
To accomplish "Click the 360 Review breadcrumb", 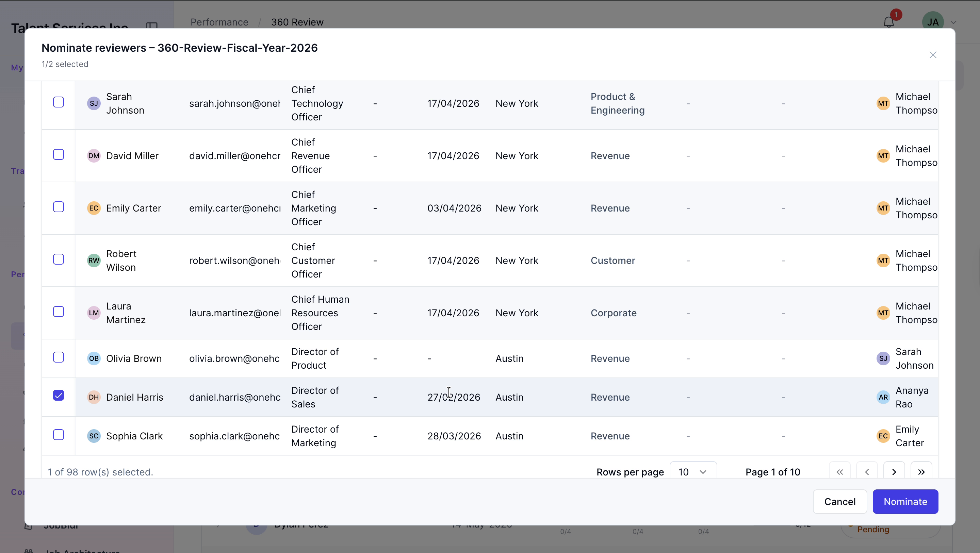I will click(297, 22).
